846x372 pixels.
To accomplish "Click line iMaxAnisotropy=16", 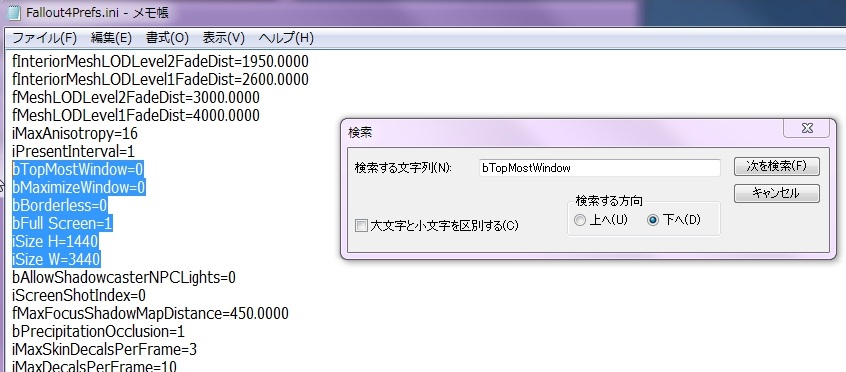I will [x=75, y=133].
